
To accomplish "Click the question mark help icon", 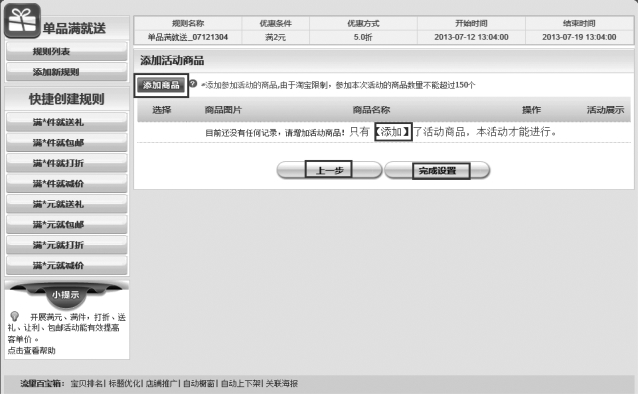I will click(x=193, y=83).
